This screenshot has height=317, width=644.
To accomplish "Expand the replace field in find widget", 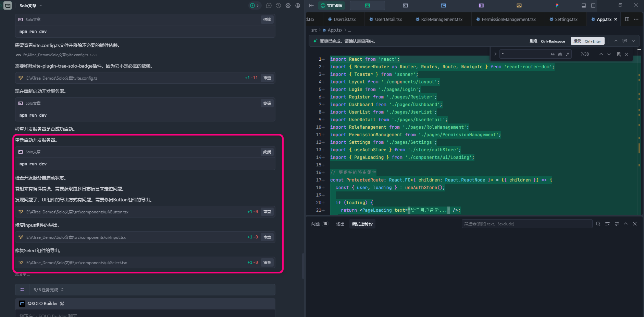I will pyautogui.click(x=495, y=54).
